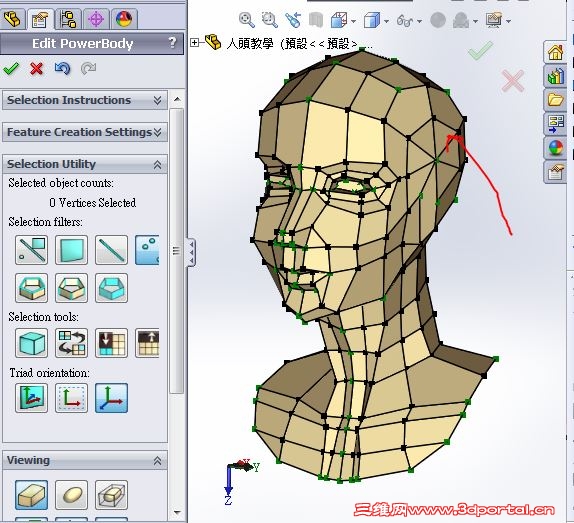Open the File Explorer folder tab
The image size is (574, 523).
click(555, 100)
